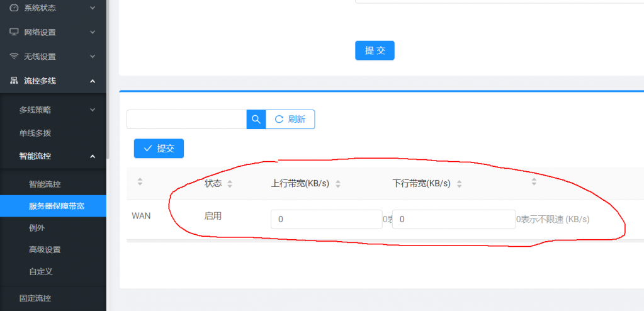Image resolution: width=644 pixels, height=311 pixels.
Task: Click the 流控多线 network icon
Action: (x=14, y=81)
